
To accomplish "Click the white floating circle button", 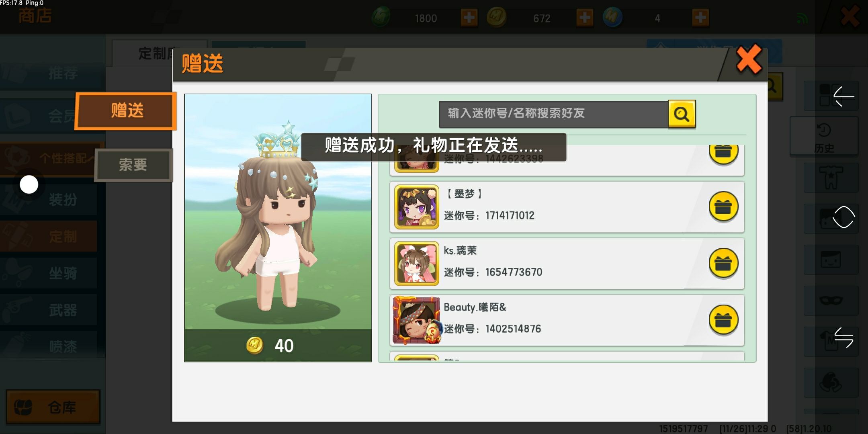I will (29, 185).
